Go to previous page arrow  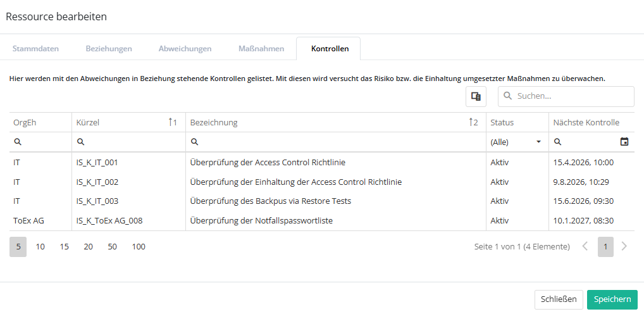pos(585,246)
